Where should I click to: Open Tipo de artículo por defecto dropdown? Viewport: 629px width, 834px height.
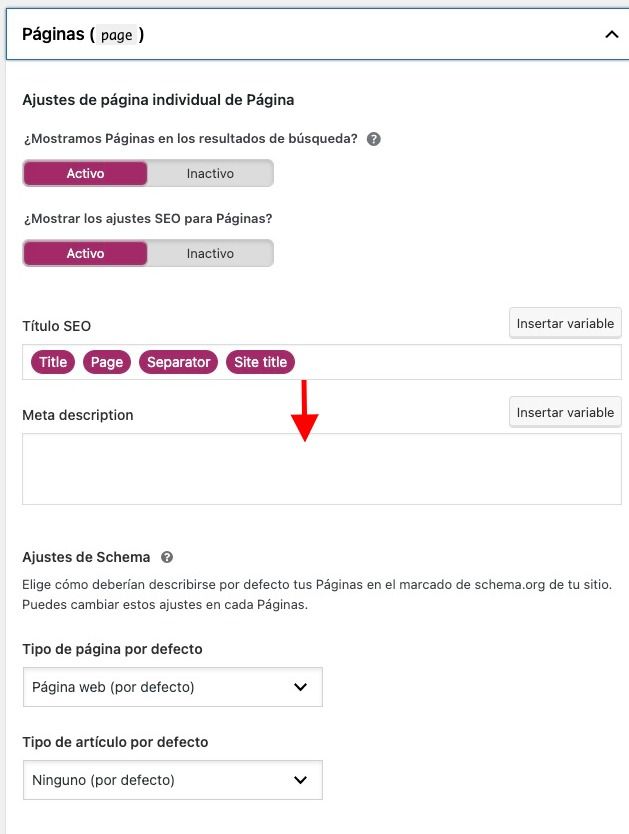[173, 780]
